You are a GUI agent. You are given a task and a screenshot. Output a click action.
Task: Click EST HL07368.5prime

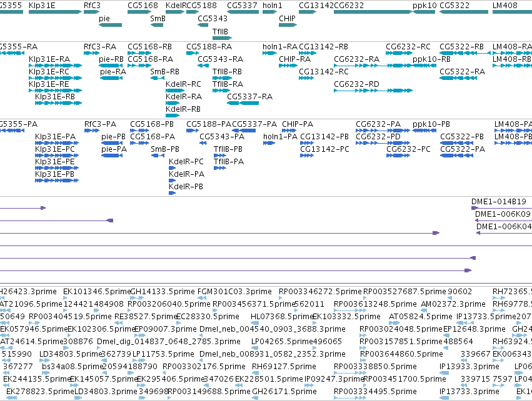[x=254, y=323]
